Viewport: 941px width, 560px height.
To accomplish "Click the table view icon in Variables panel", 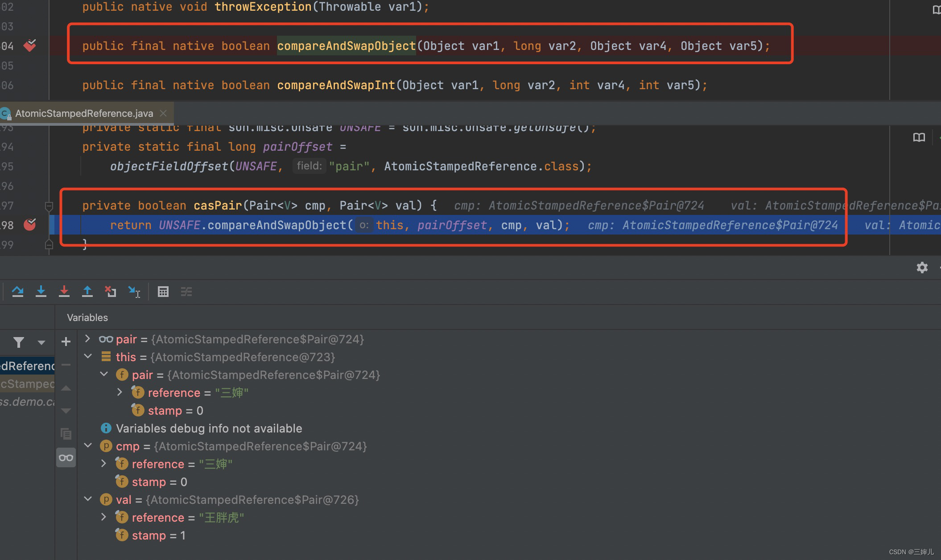I will coord(163,291).
